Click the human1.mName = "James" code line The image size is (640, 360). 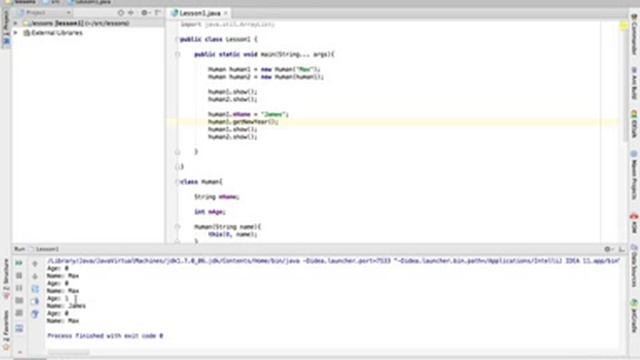pyautogui.click(x=248, y=114)
